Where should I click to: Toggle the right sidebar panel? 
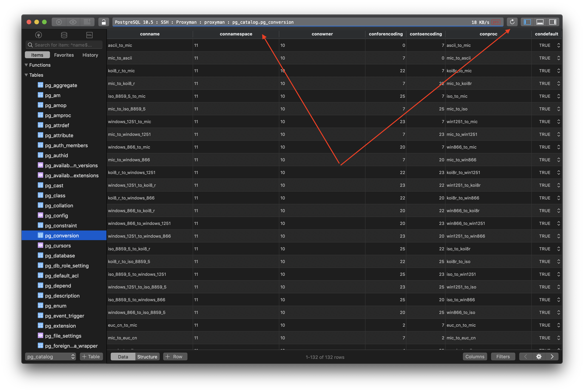553,22
